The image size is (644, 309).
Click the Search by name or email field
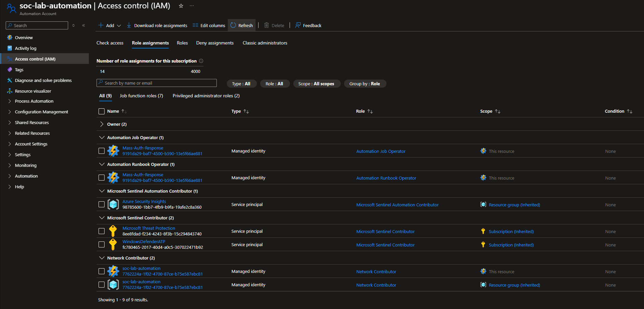(157, 83)
